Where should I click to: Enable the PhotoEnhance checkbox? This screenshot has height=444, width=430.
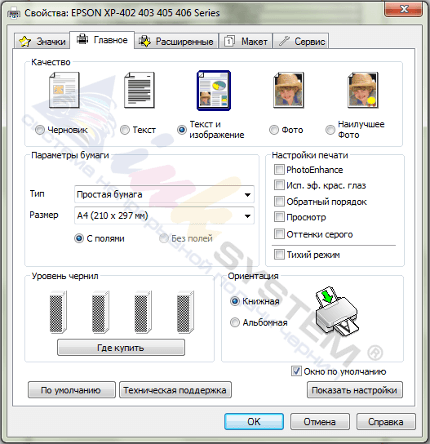(279, 169)
